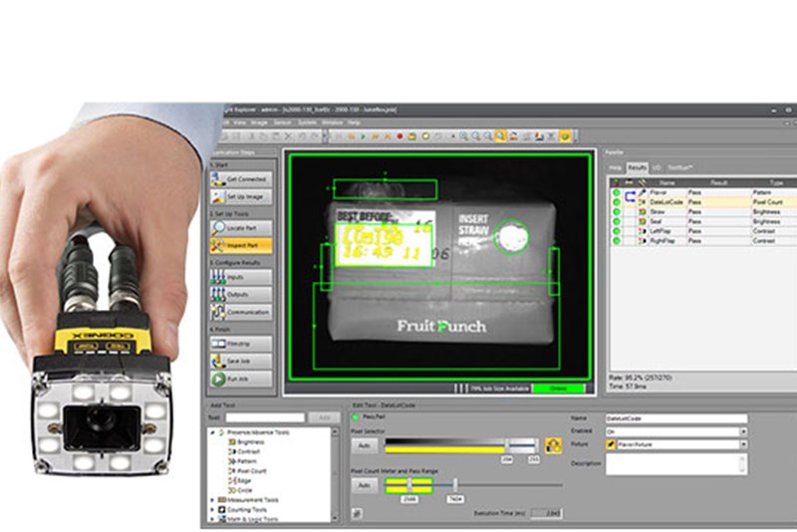Viewport: 797px width, 532px height.
Task: Select Brightness tool in tool tree
Action: click(x=246, y=442)
